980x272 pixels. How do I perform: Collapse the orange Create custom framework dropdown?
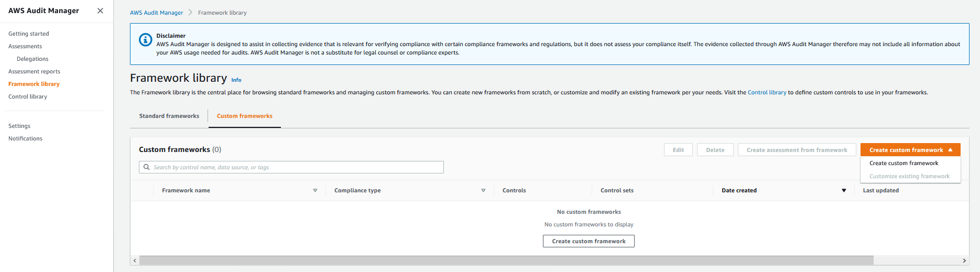[910, 150]
